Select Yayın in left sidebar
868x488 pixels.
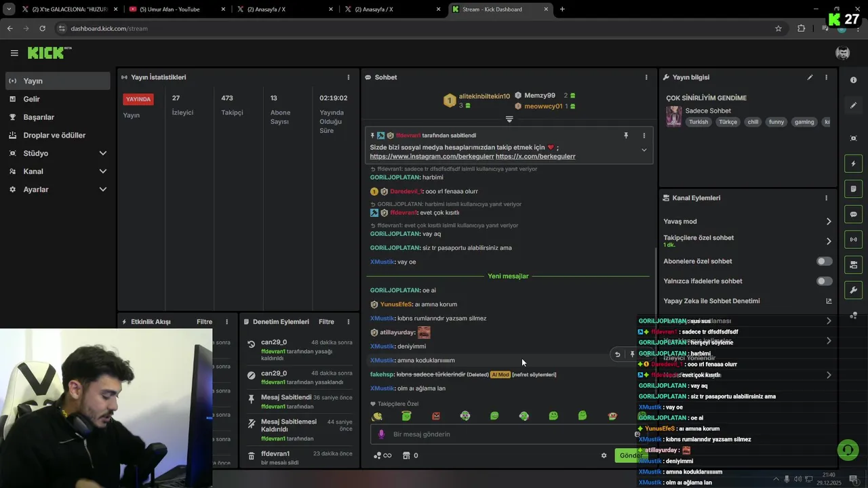(x=58, y=81)
